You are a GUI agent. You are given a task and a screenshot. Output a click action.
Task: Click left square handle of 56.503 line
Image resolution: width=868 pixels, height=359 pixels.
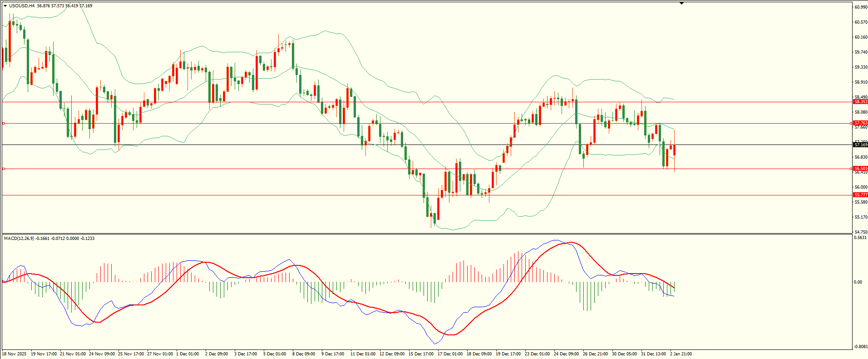(4, 169)
